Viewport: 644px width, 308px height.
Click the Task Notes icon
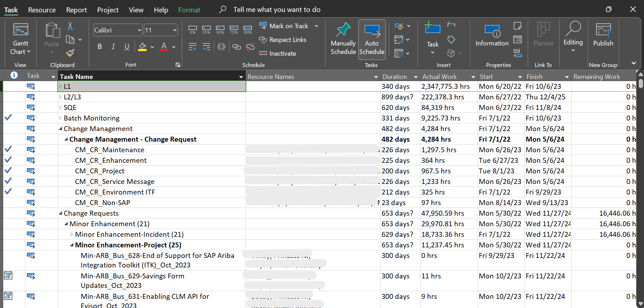point(518,26)
